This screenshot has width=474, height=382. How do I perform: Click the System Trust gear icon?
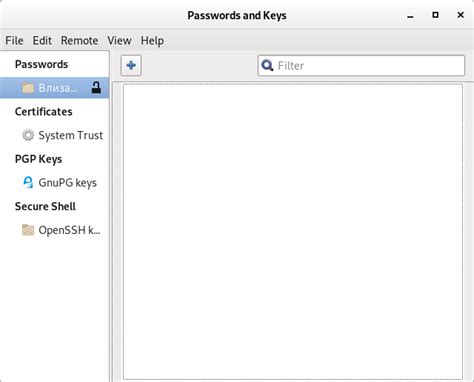28,135
